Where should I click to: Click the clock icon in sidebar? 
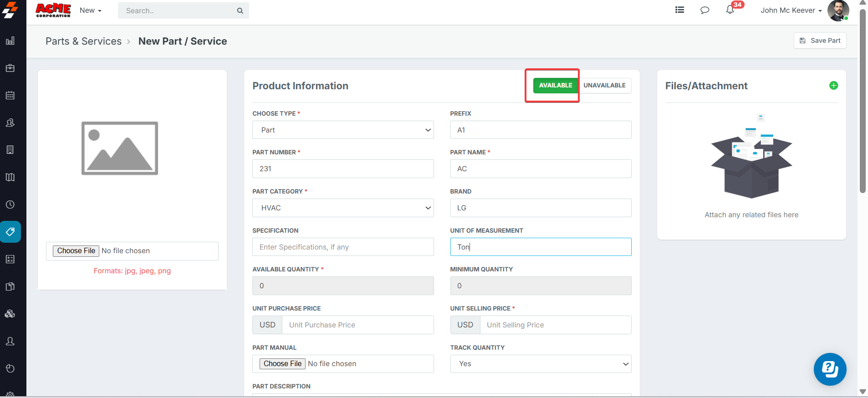10,204
